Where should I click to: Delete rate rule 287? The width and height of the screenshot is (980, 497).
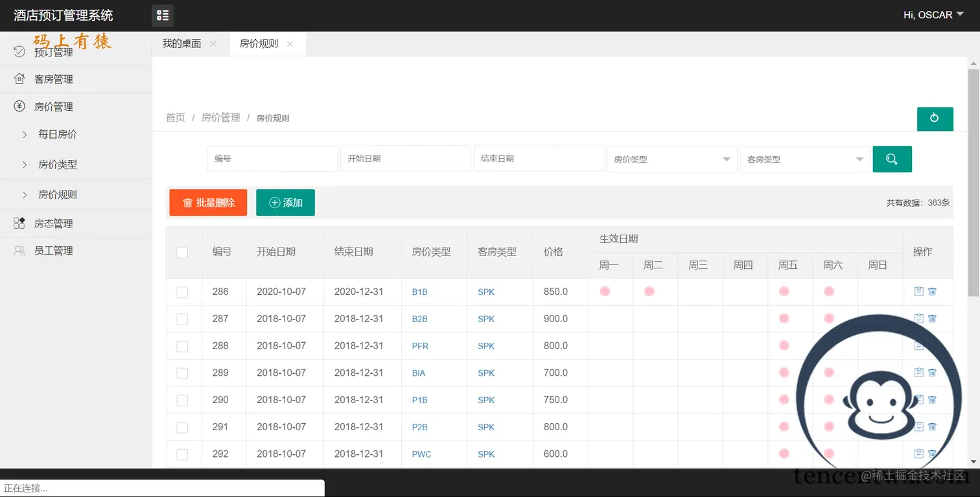coord(932,318)
